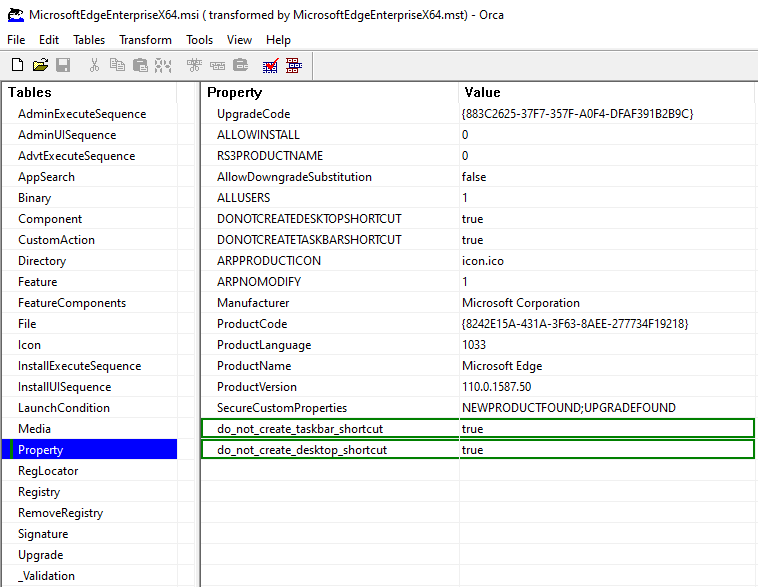Screen dimensions: 758x587
Task: Click the Save floppy disk icon
Action: pos(63,65)
